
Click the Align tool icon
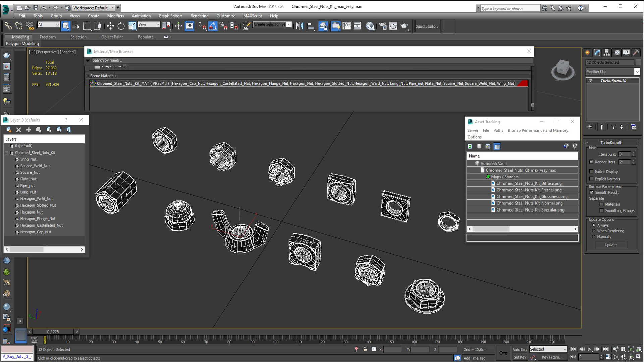pyautogui.click(x=311, y=26)
